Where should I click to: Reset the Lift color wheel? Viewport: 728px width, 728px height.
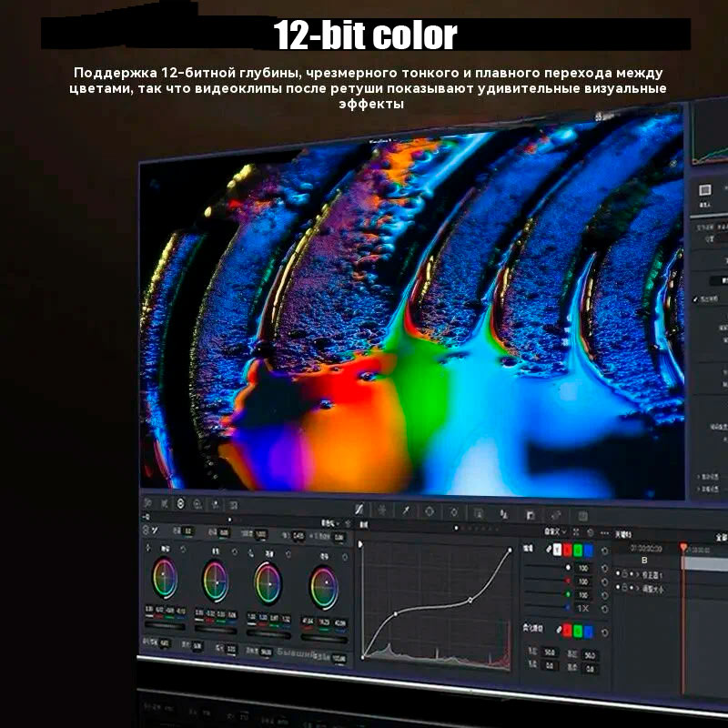[183, 550]
